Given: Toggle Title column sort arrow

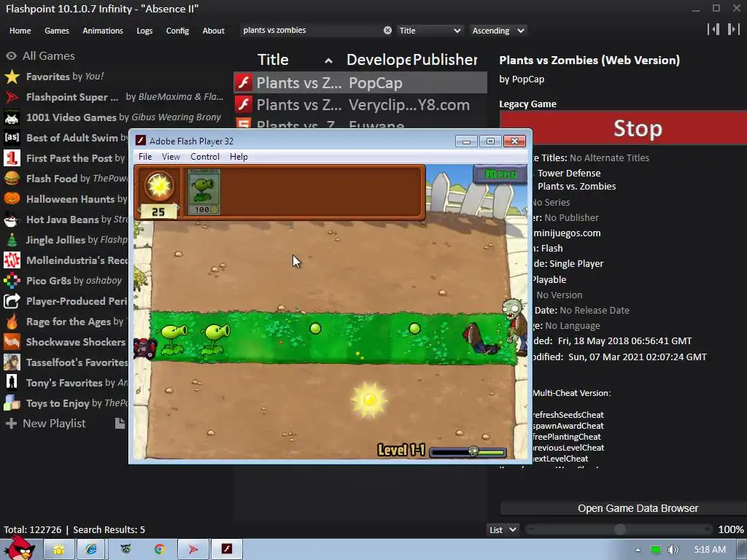Looking at the screenshot, I should click(328, 61).
